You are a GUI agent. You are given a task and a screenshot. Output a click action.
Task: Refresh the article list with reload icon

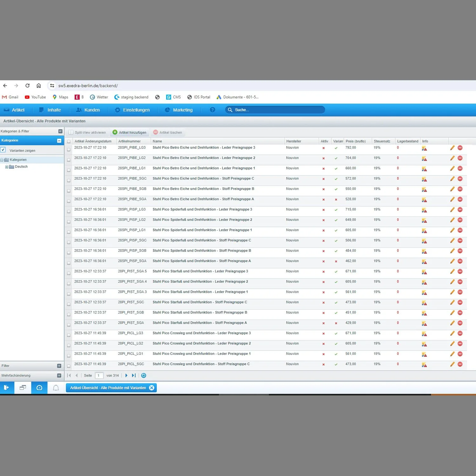click(143, 375)
